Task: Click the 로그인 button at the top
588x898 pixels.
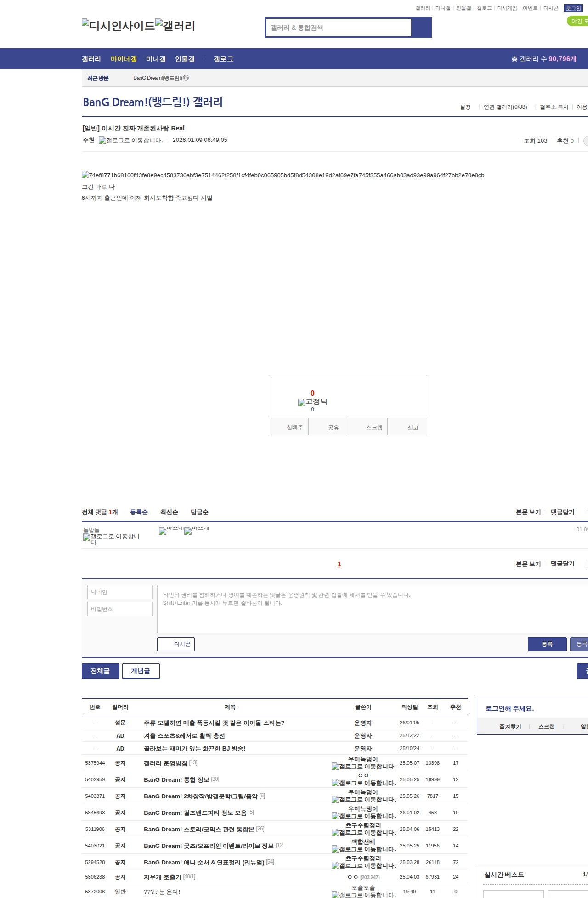Action: (573, 8)
